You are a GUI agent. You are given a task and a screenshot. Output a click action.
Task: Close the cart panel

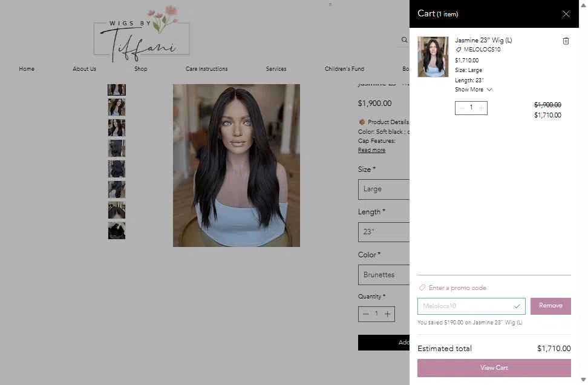click(566, 15)
